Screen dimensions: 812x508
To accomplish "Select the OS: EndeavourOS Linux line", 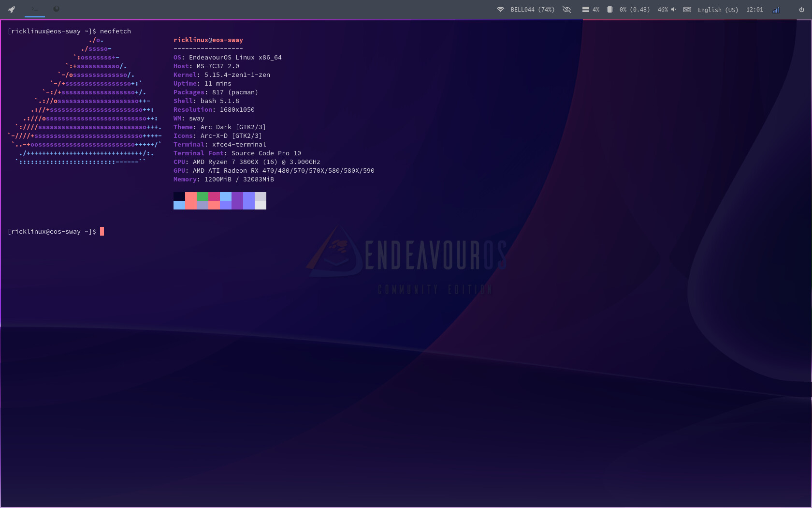I will tap(228, 57).
